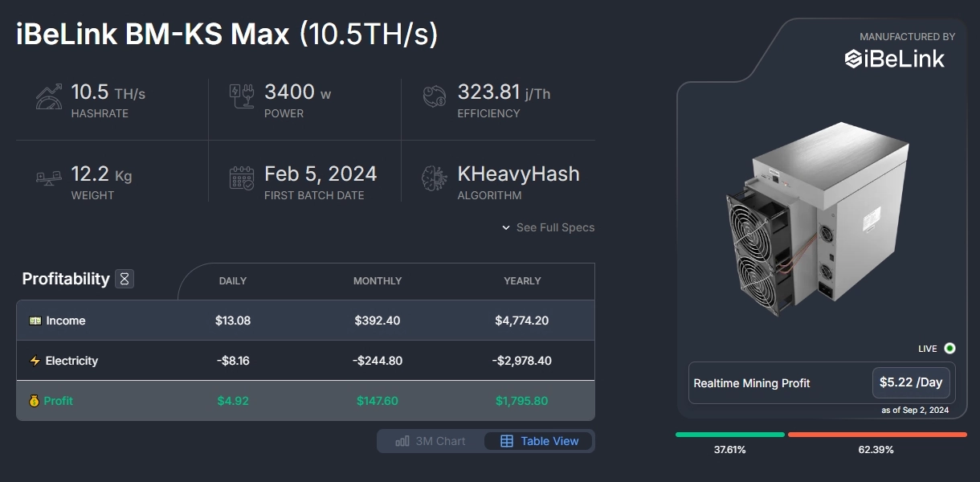Click the KHeavyHash algorithm brain icon
The width and height of the screenshot is (980, 482).
point(435,178)
